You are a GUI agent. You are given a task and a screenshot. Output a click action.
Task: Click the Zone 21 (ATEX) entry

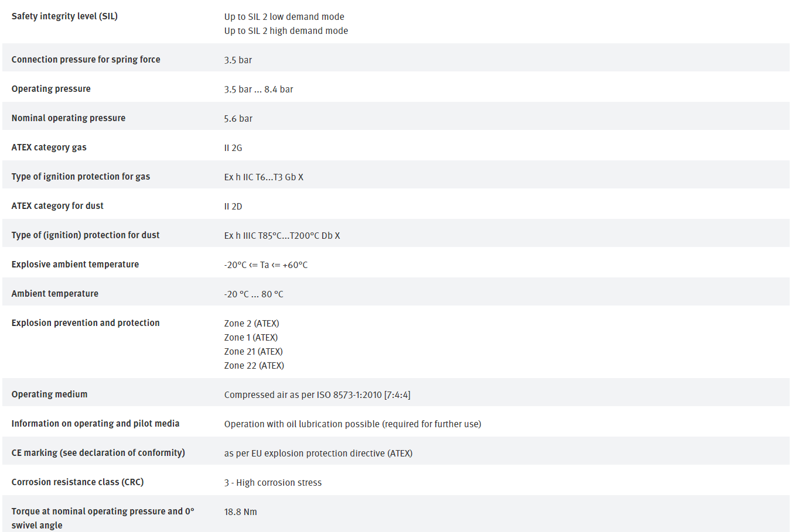[253, 352]
